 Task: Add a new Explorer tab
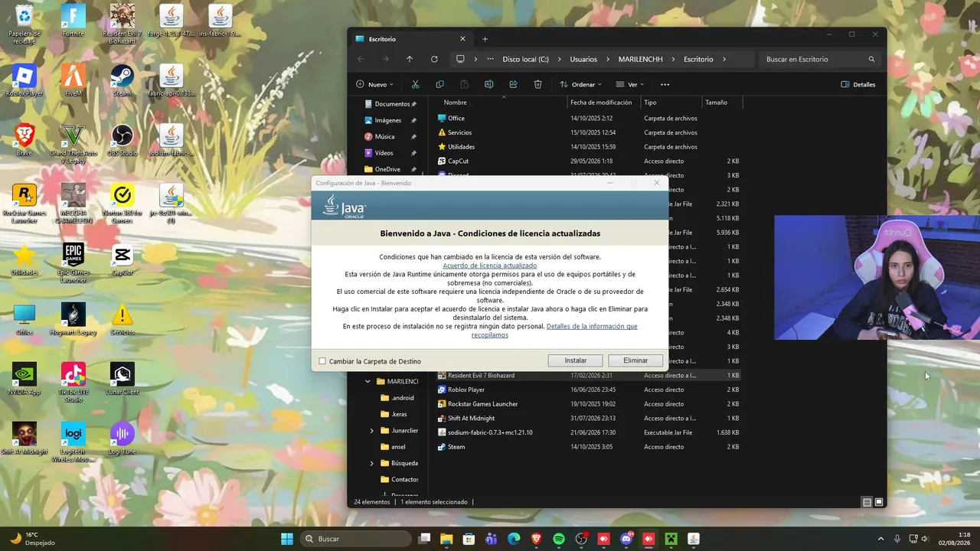(x=485, y=39)
